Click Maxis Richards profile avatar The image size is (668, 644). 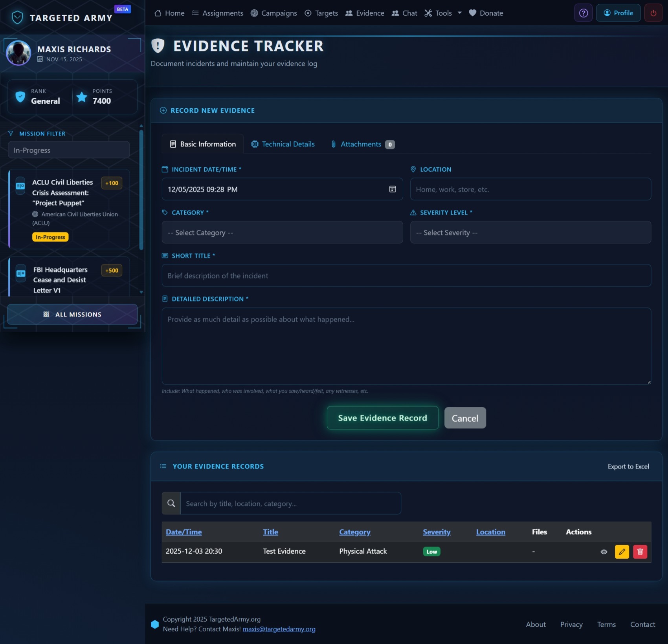click(18, 53)
